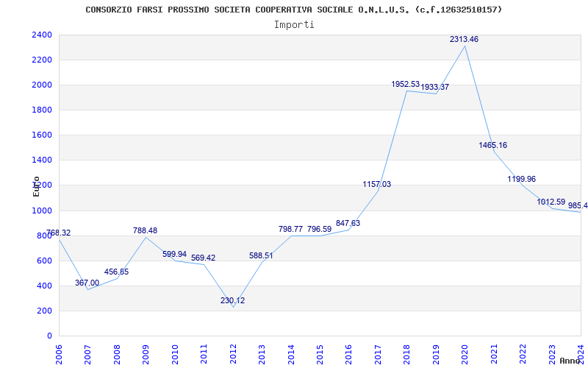Viewport: 588px width, 368px height.
Task: Select the 2008 year axis label
Action: click(x=117, y=354)
